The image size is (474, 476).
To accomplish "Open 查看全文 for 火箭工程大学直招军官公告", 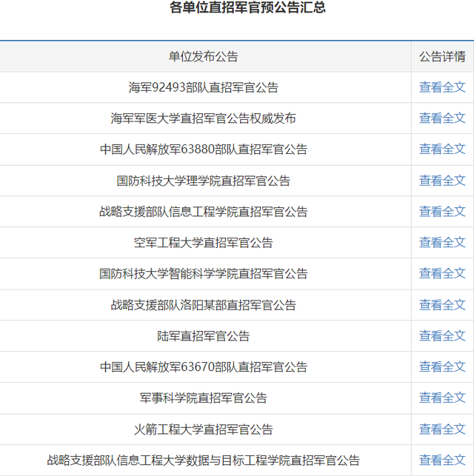I will pyautogui.click(x=442, y=429).
